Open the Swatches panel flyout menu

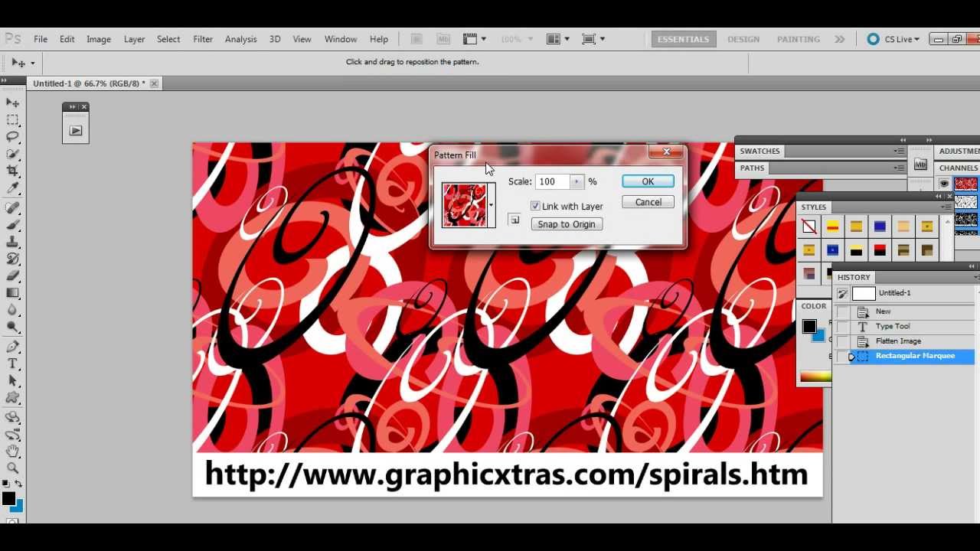click(x=897, y=152)
